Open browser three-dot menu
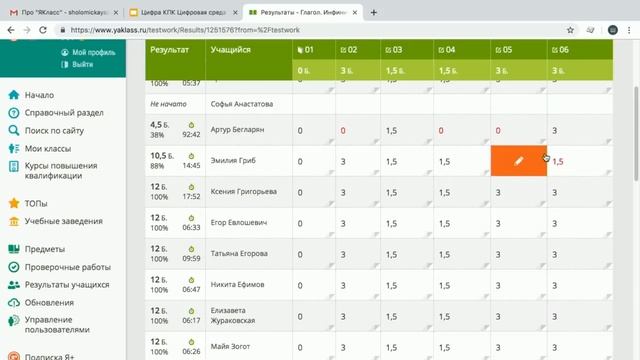640x360 pixels. coord(629,30)
